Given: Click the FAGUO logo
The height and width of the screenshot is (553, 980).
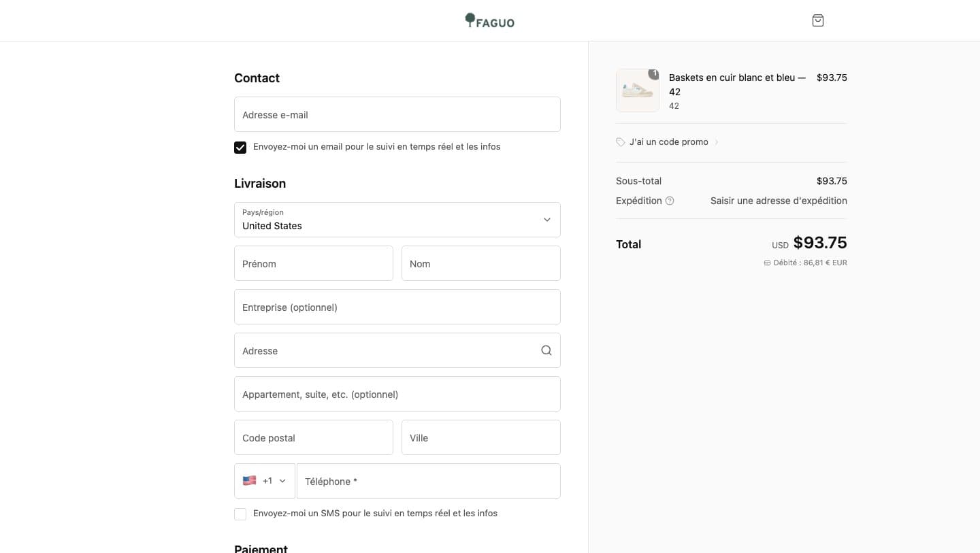Looking at the screenshot, I should [x=490, y=20].
